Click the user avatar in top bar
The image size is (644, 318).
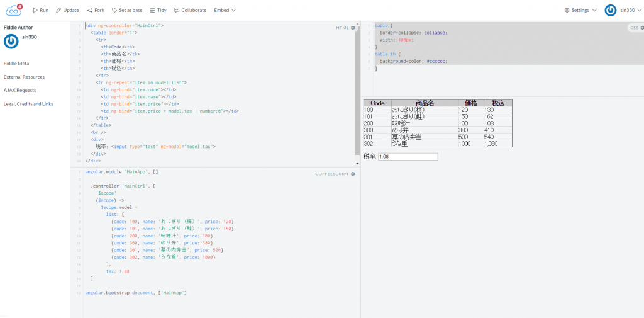610,10
